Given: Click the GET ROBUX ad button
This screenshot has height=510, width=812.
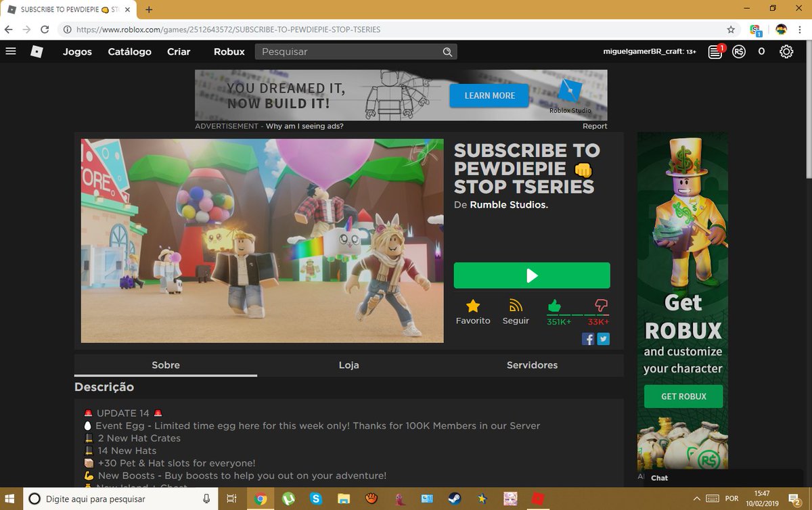Looking at the screenshot, I should [x=682, y=396].
